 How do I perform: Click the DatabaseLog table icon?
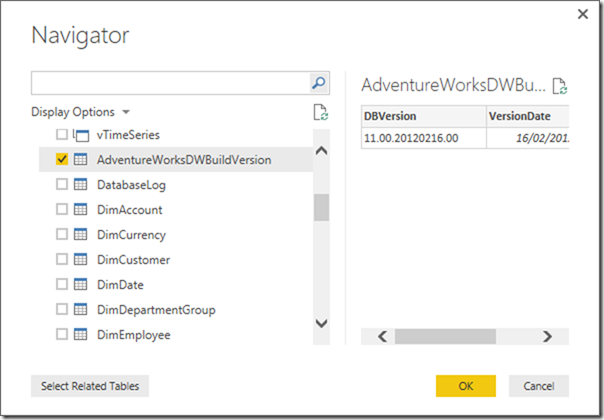(81, 184)
